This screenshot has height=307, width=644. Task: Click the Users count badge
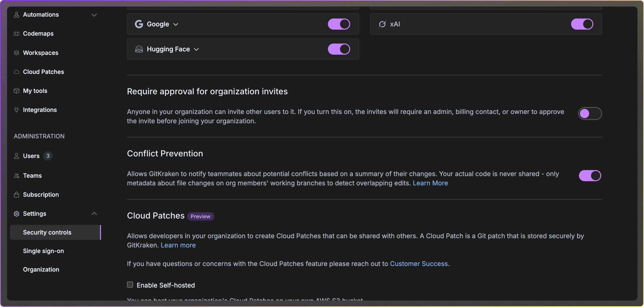[x=48, y=156]
